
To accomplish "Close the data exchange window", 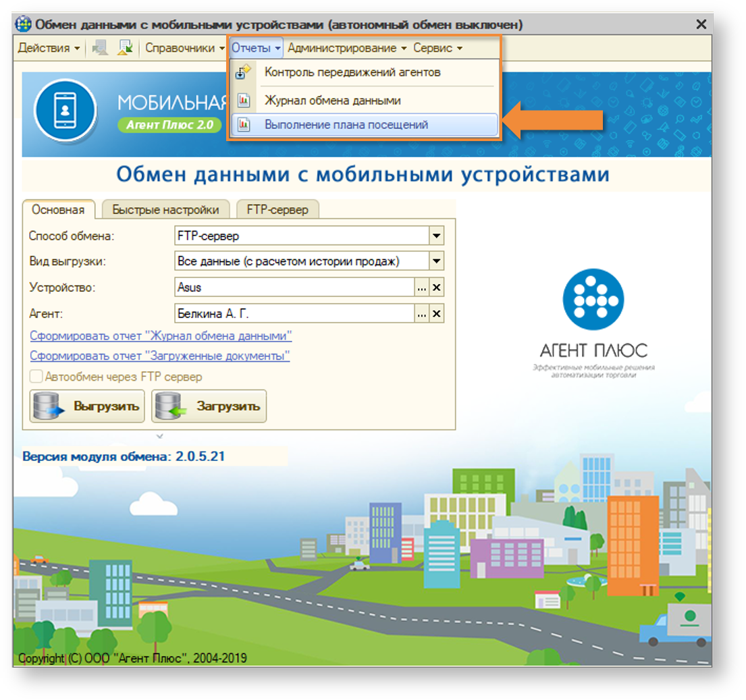I will pyautogui.click(x=701, y=24).
